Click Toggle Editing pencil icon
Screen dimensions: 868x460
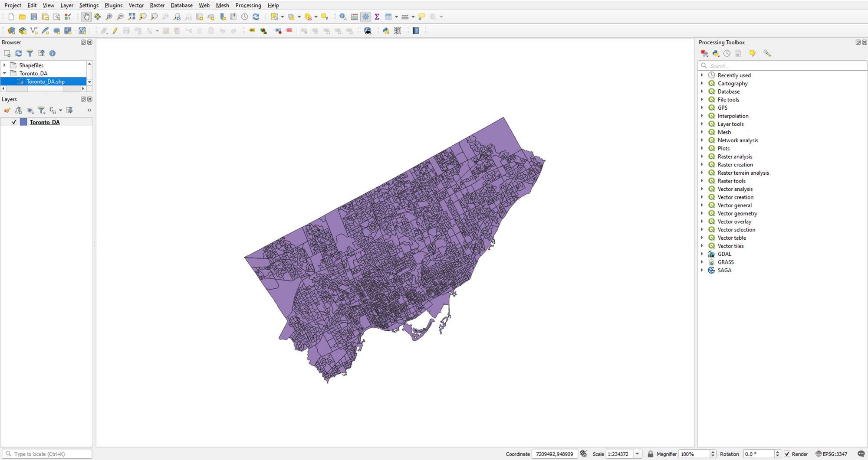pyautogui.click(x=115, y=31)
